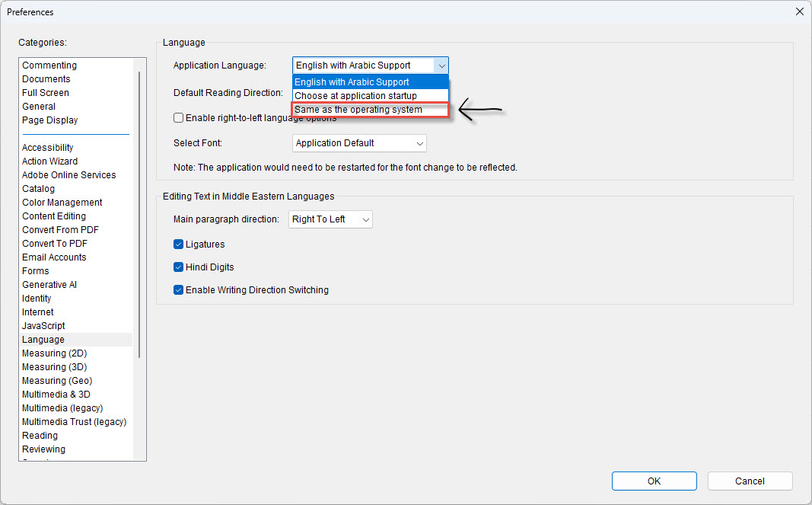The image size is (812, 505).
Task: Open Generative AI category
Action: pyautogui.click(x=49, y=285)
